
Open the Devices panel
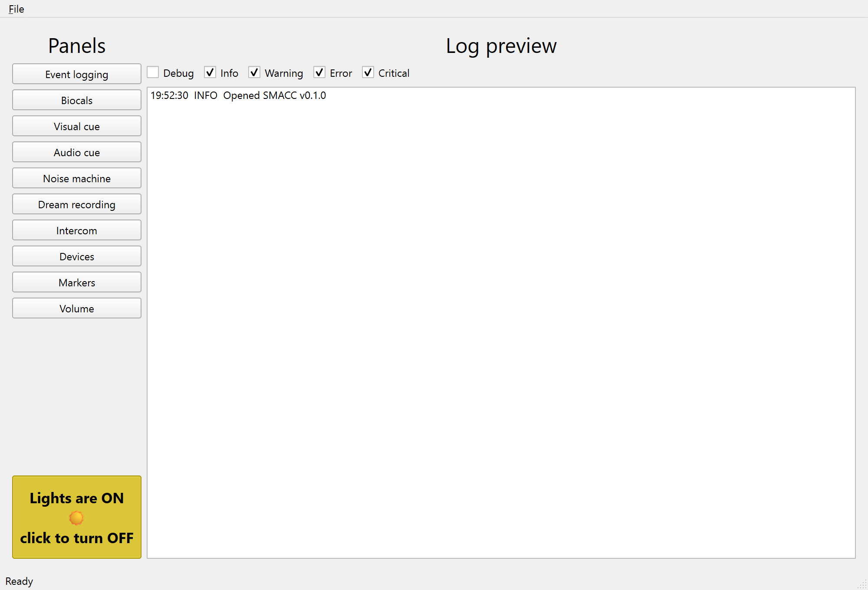77,256
